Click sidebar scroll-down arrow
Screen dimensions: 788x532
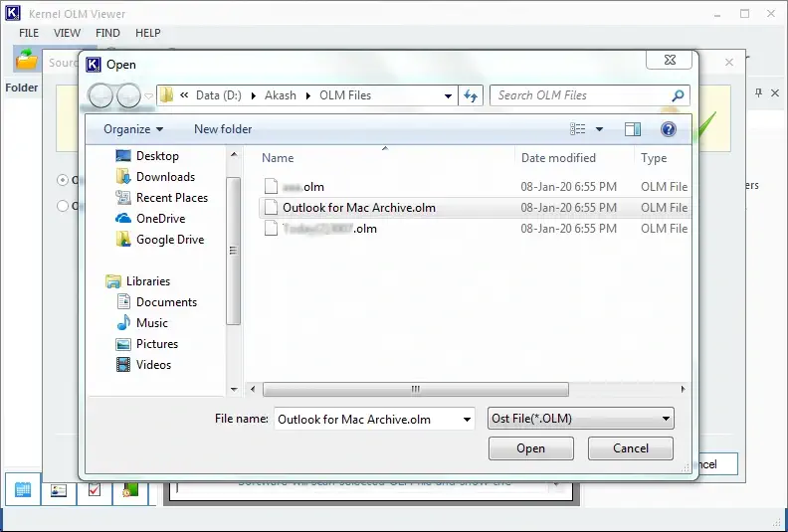(x=234, y=389)
